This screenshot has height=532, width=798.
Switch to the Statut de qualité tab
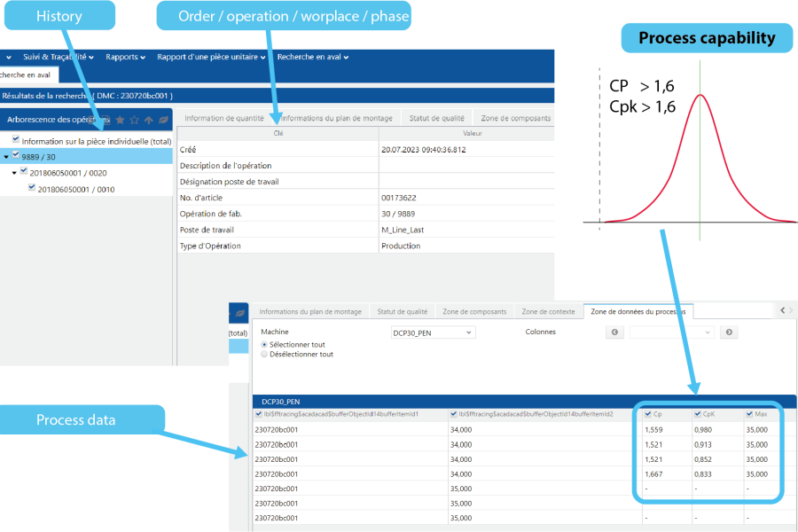(436, 118)
